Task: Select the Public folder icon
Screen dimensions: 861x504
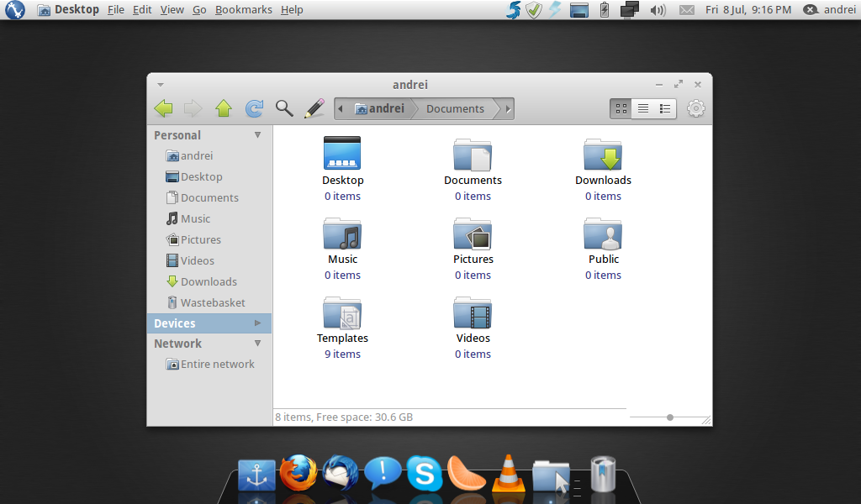Action: [x=602, y=234]
